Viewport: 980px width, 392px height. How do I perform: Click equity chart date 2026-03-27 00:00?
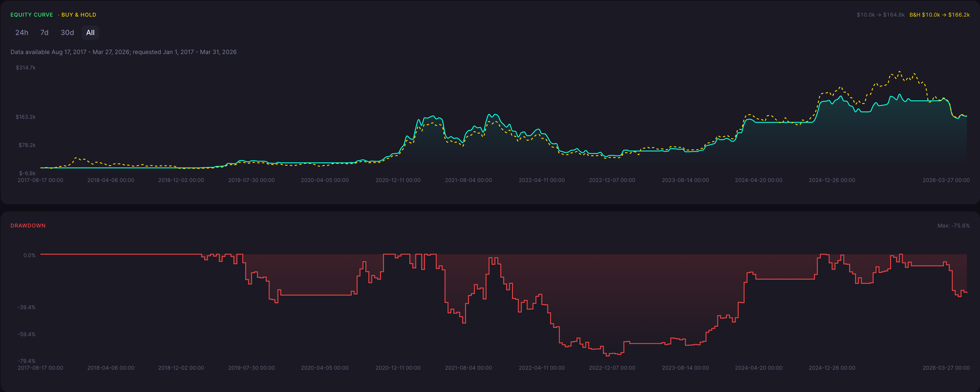pyautogui.click(x=946, y=180)
